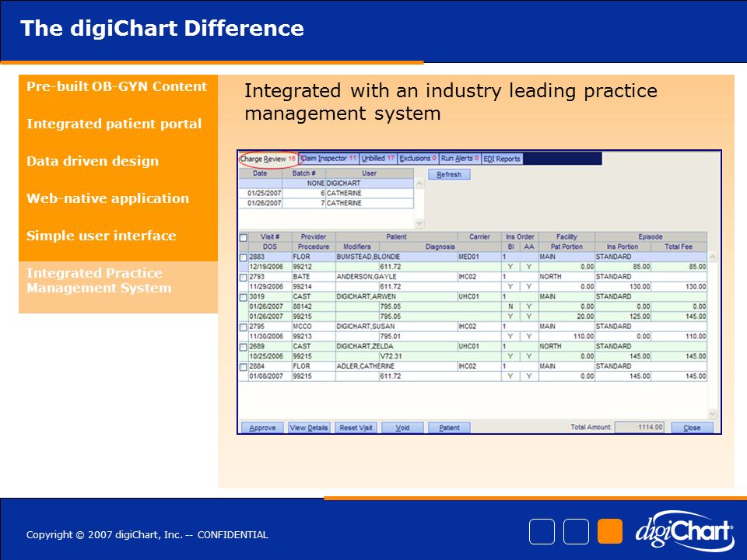Select batch 6 dated 01/25/2007
Image resolution: width=747 pixels, height=560 pixels.
click(x=326, y=194)
